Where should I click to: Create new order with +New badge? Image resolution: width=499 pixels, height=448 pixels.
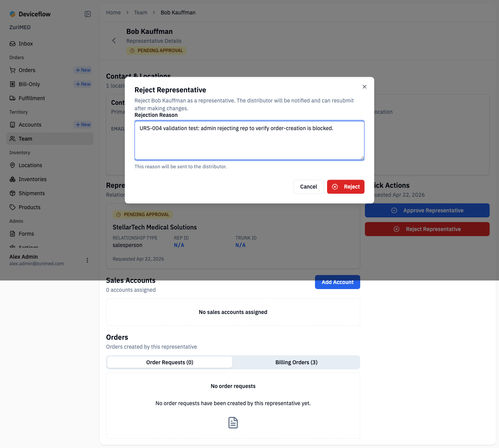pos(83,70)
